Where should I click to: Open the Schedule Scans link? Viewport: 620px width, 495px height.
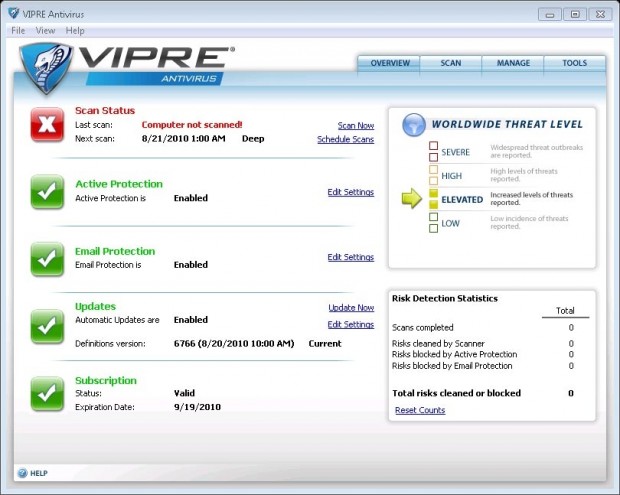[x=346, y=139]
